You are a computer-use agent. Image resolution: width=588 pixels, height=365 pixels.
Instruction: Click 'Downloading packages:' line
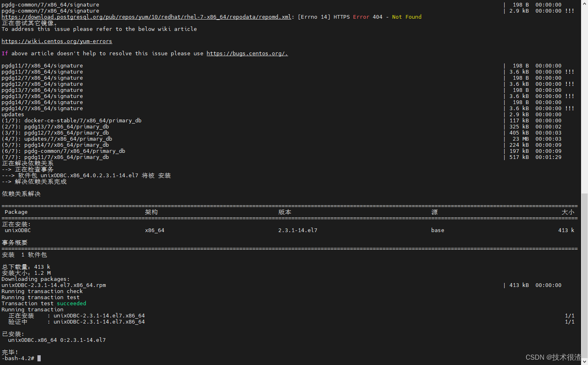pyautogui.click(x=36, y=279)
